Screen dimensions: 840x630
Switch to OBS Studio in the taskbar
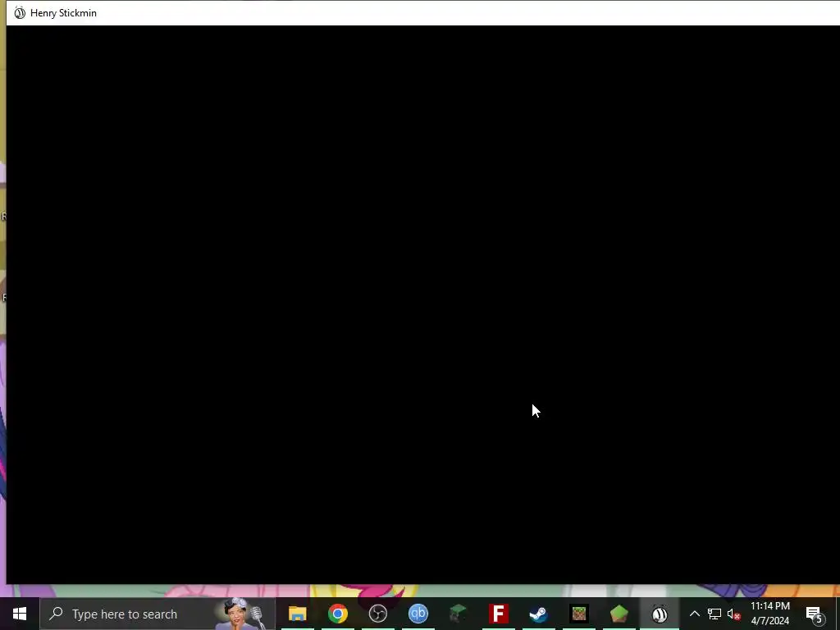click(x=377, y=614)
